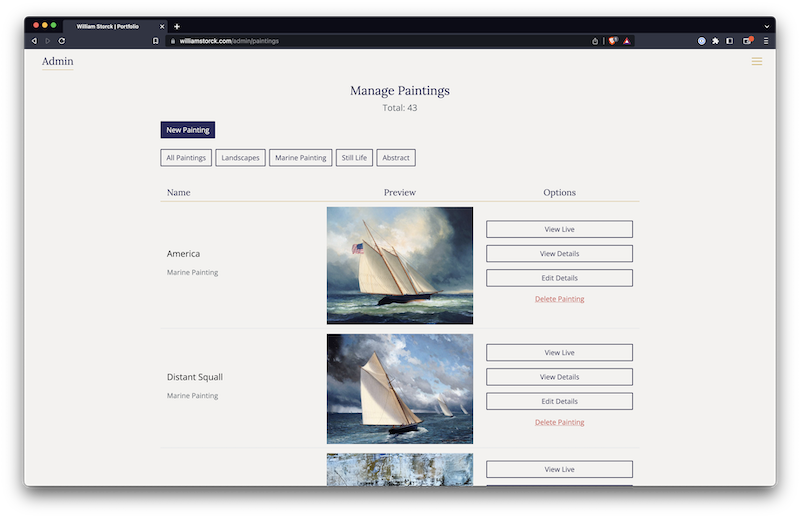
Task: Click the Options column header
Action: [559, 192]
